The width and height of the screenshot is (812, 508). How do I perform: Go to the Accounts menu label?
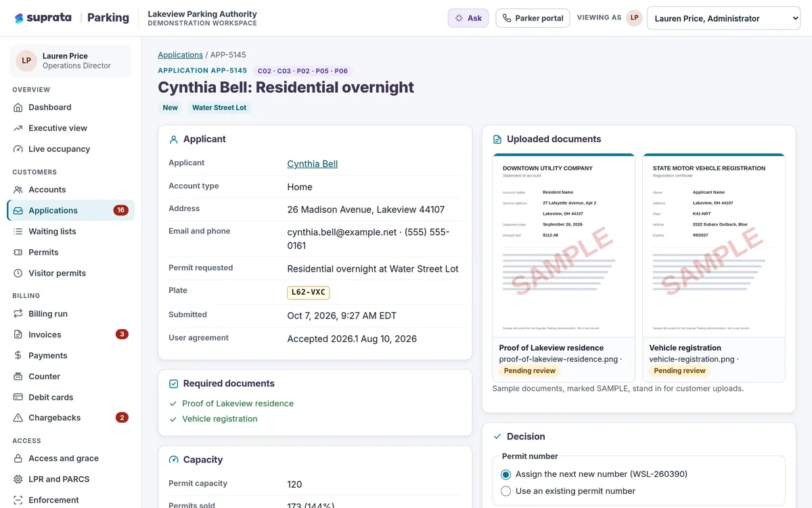coord(47,190)
